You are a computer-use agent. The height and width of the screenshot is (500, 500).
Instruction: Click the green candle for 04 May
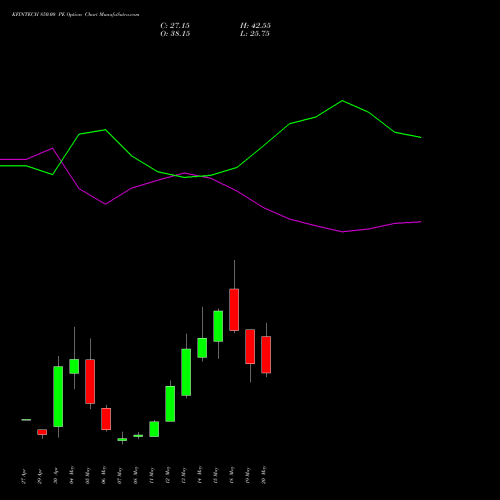coord(74,366)
